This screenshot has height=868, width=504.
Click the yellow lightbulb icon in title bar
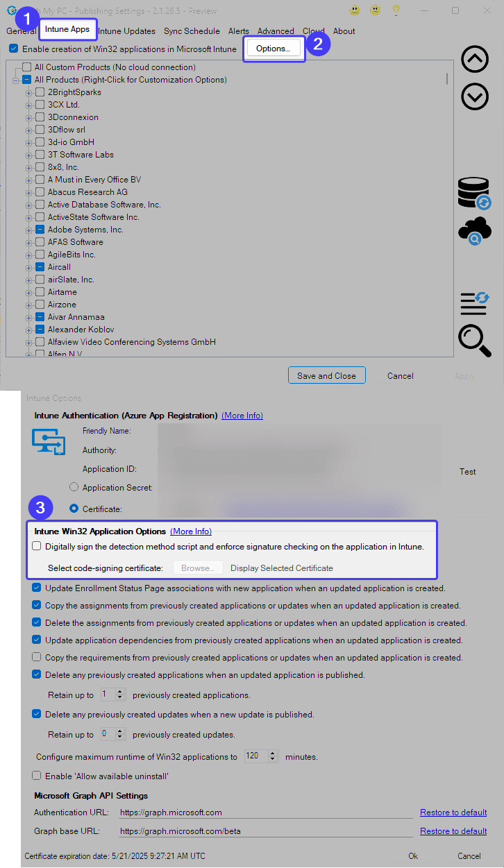[x=396, y=10]
